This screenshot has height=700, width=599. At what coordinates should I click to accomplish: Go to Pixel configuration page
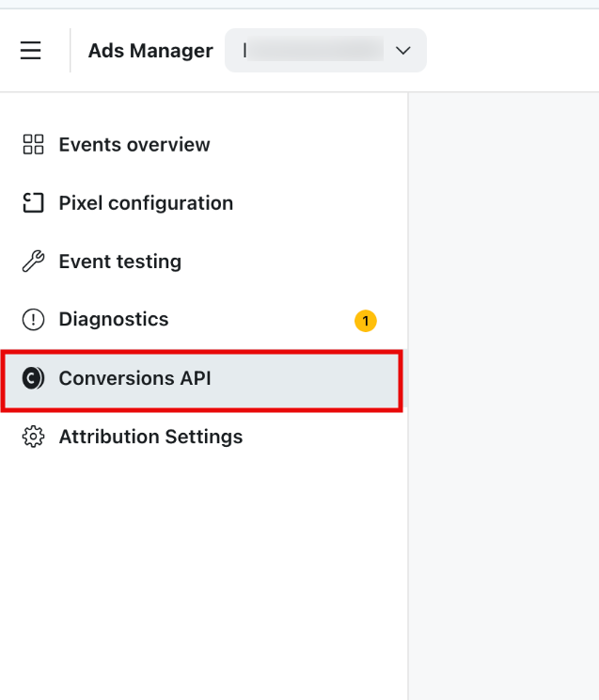pyautogui.click(x=203, y=203)
